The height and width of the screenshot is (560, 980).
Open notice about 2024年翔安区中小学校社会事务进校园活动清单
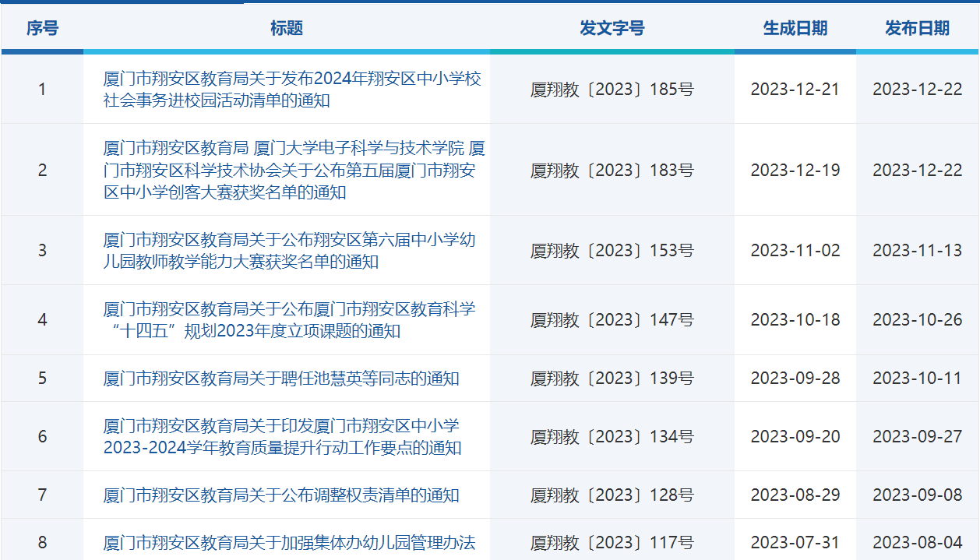coord(292,90)
